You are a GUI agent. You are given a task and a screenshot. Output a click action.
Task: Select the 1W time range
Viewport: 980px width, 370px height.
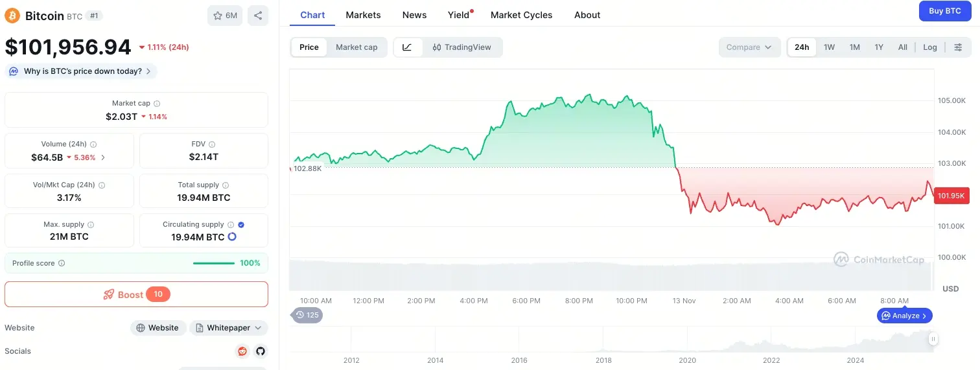(x=829, y=47)
